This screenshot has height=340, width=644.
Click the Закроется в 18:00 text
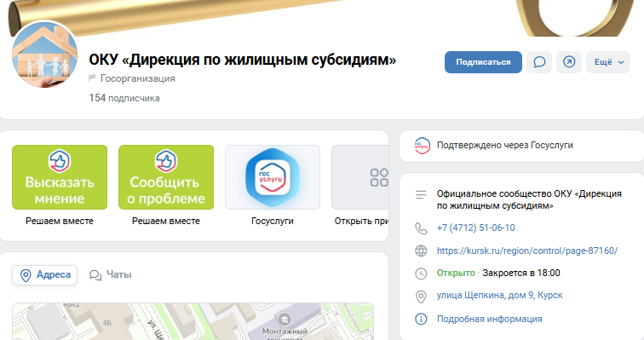click(521, 273)
